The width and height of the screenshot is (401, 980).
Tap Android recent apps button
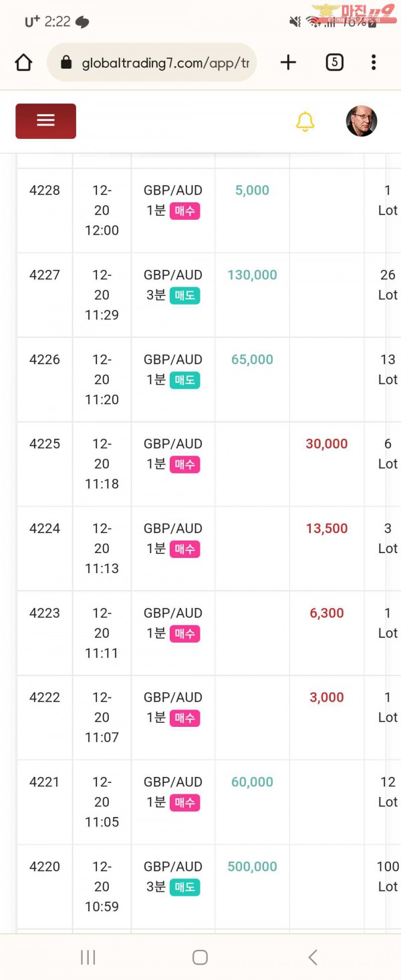(x=88, y=957)
